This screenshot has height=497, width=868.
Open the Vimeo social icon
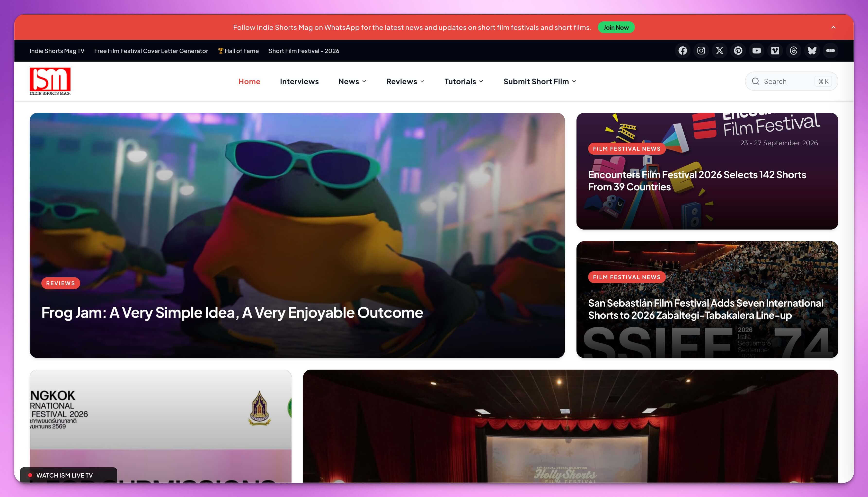(x=775, y=51)
